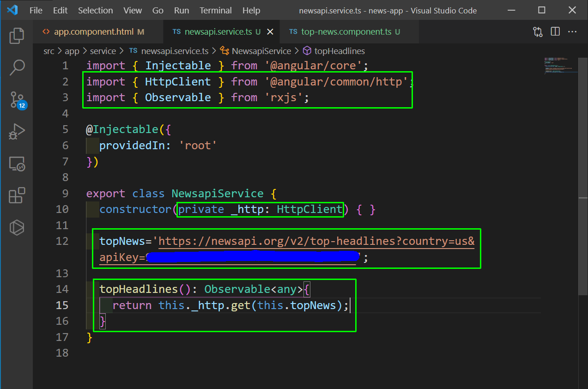Open the editor More Actions ellipsis
The image size is (588, 389).
572,32
